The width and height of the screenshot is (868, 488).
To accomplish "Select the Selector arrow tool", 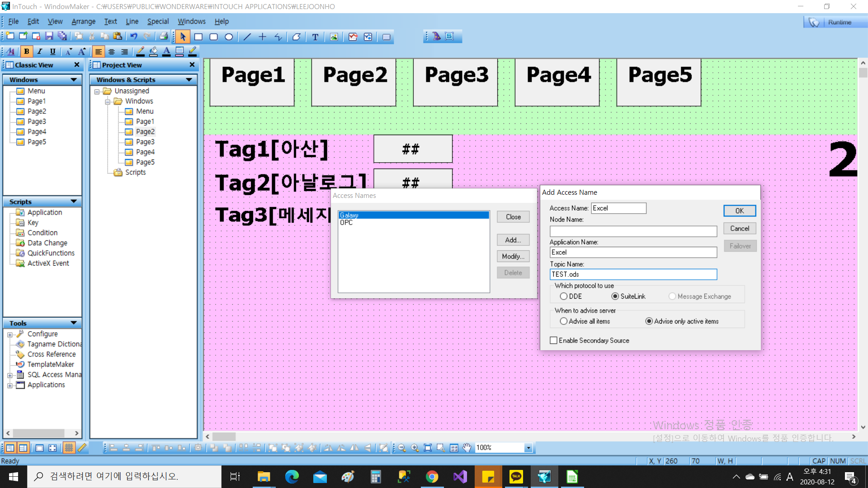I will point(183,37).
